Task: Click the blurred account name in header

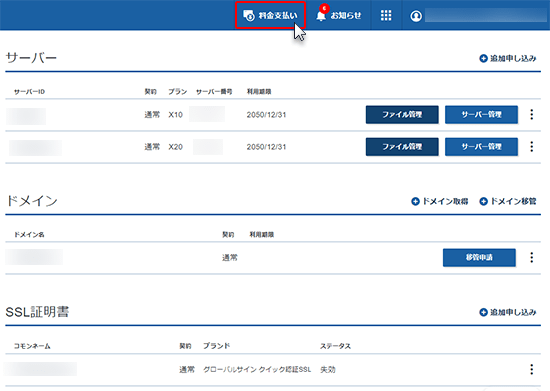Action: 486,16
